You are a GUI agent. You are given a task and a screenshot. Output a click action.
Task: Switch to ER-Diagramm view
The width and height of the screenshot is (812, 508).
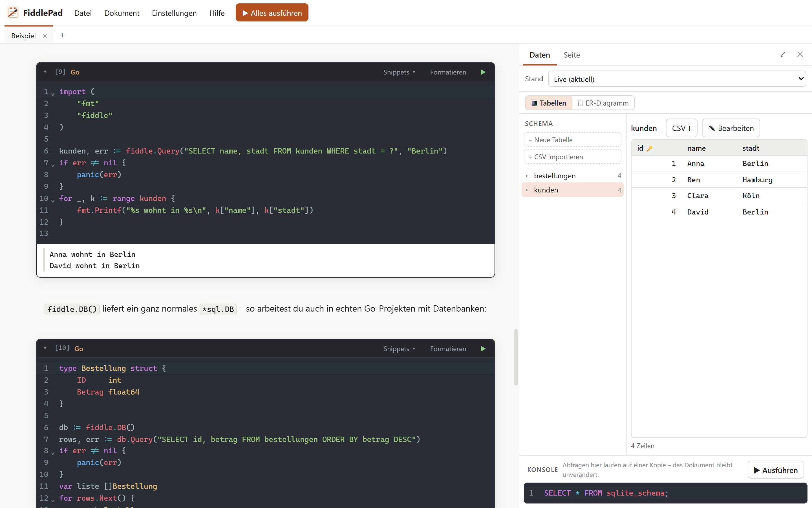(x=603, y=103)
